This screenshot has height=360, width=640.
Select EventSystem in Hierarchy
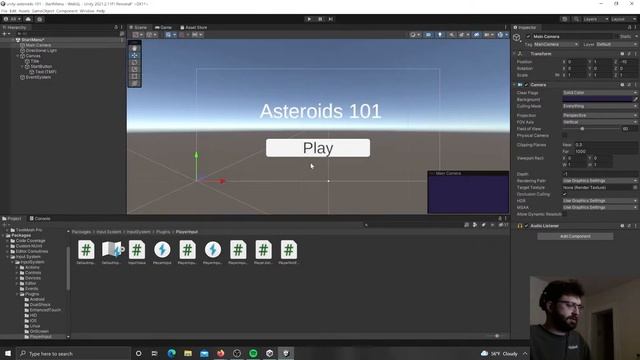tap(38, 77)
